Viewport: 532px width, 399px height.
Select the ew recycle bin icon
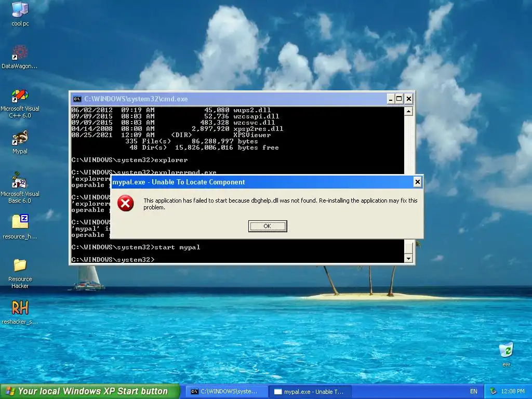tap(506, 354)
